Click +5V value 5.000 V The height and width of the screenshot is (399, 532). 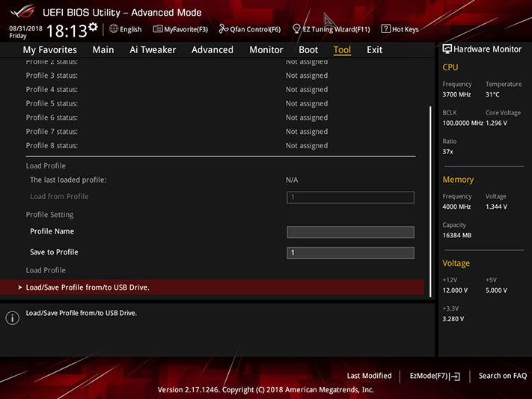(x=496, y=290)
